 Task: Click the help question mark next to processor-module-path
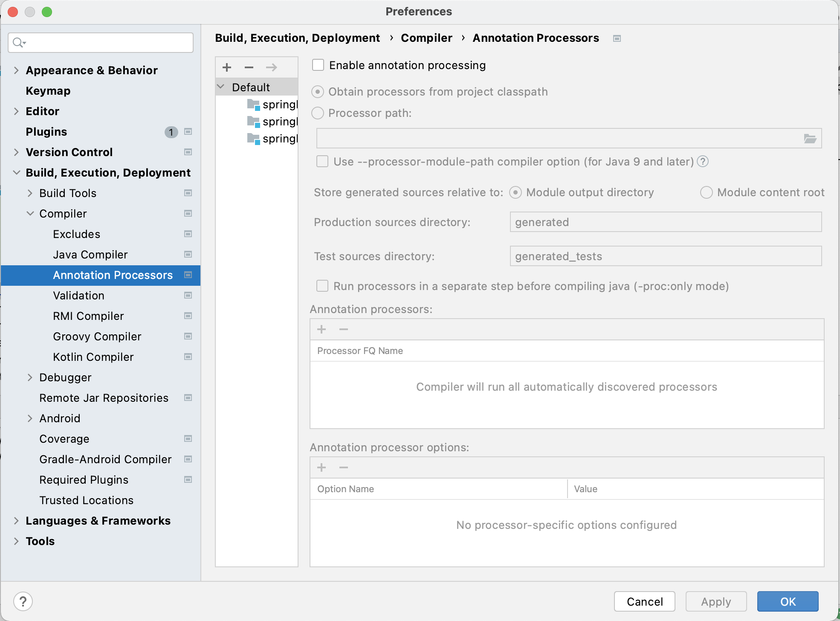pyautogui.click(x=703, y=162)
